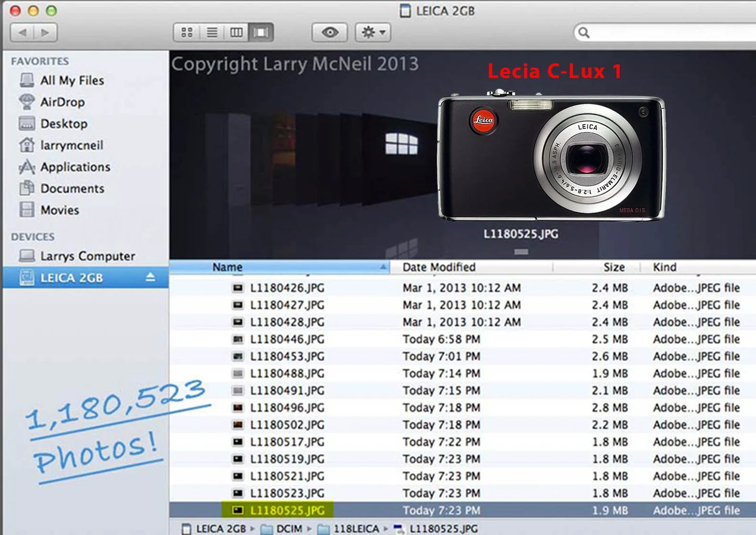Click LEICA 2GB in the path bar
Image resolution: width=756 pixels, height=535 pixels.
pyautogui.click(x=214, y=528)
